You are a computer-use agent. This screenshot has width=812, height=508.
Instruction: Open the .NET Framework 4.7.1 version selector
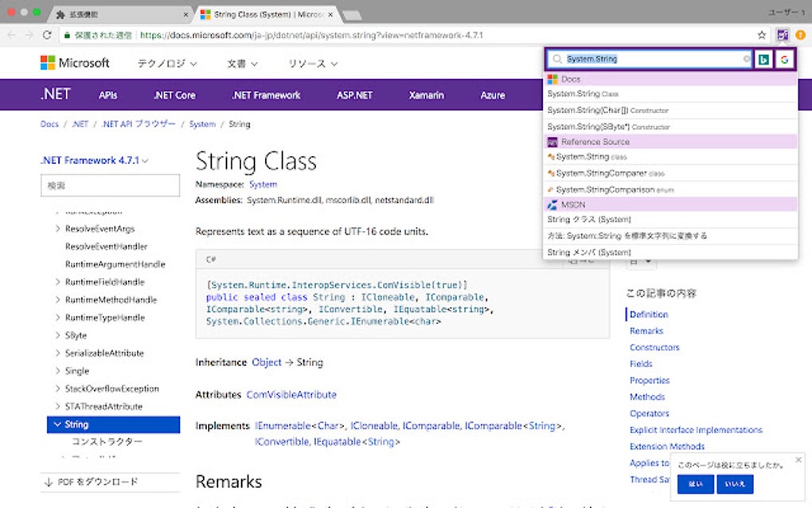[x=94, y=161]
